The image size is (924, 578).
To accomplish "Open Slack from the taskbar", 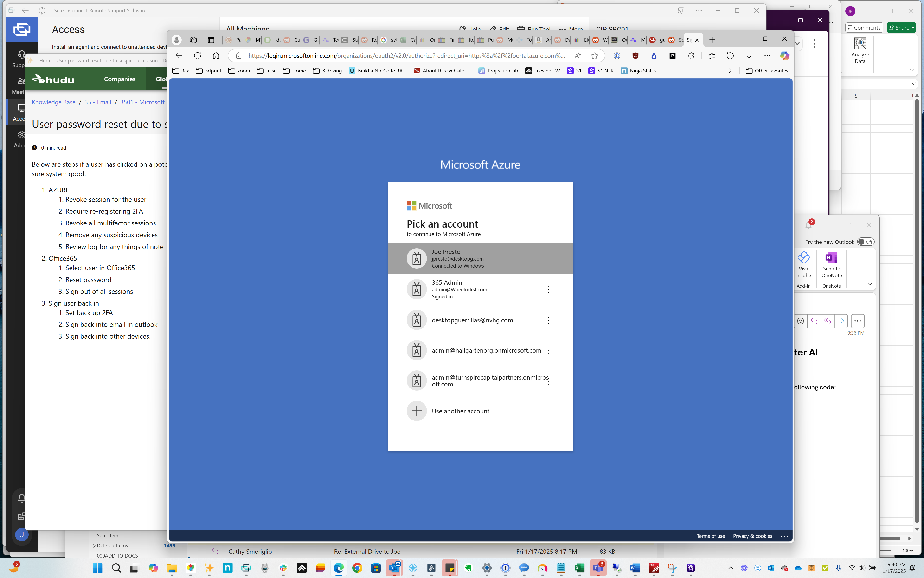I will click(283, 568).
